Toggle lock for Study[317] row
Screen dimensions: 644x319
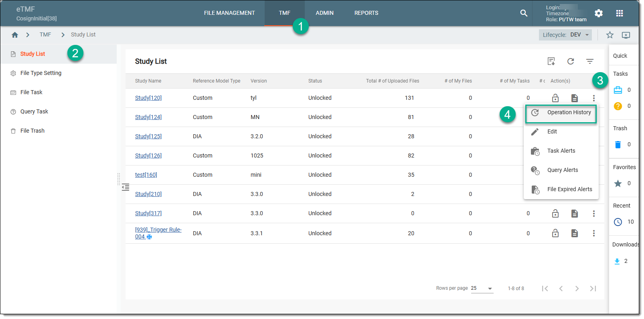coord(555,214)
